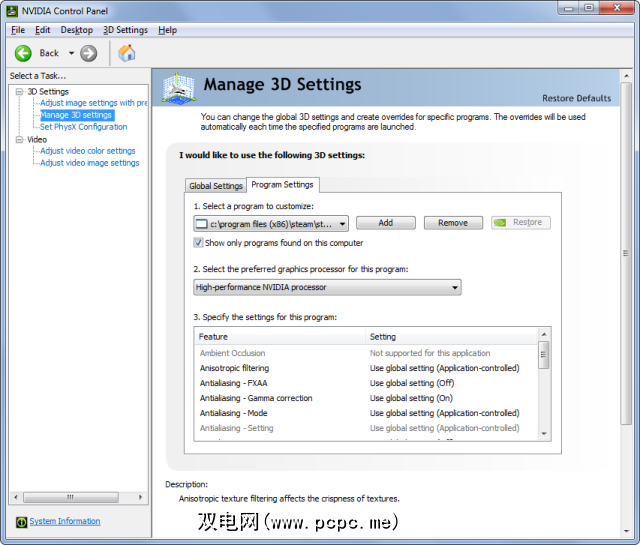Viewport: 640px width, 545px height.
Task: Click the Setting column header
Action: point(451,337)
